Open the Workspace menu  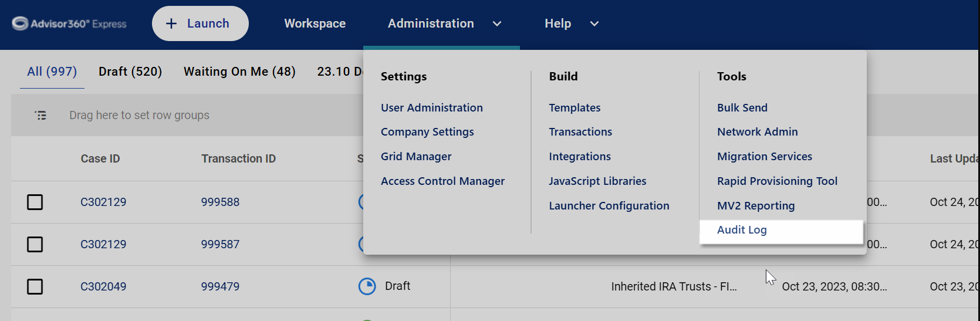coord(315,23)
